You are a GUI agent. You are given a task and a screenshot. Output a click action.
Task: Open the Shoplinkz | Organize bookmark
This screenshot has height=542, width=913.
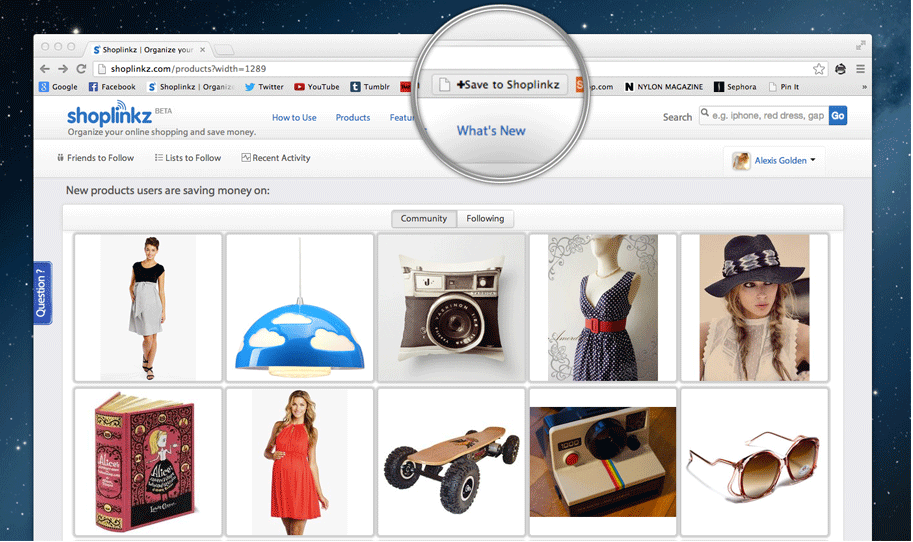click(x=190, y=87)
